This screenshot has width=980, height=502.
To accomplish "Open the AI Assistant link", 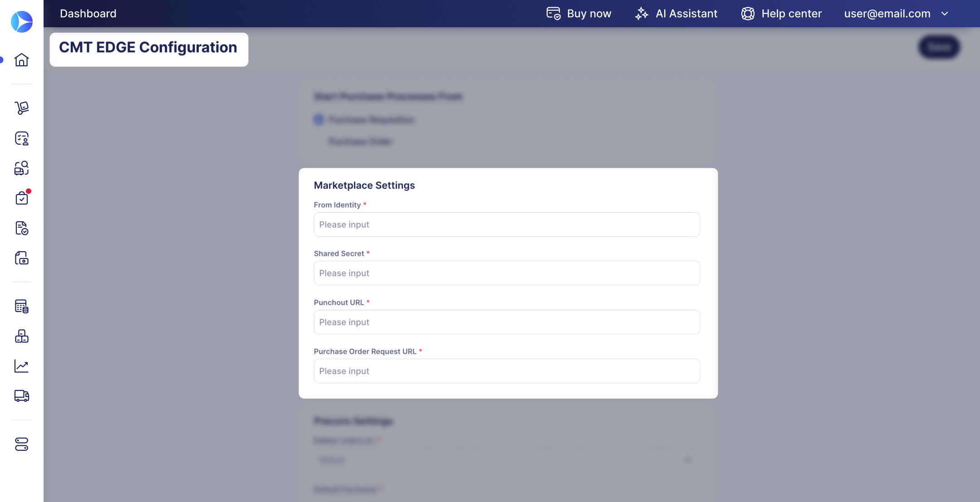I will pyautogui.click(x=686, y=14).
